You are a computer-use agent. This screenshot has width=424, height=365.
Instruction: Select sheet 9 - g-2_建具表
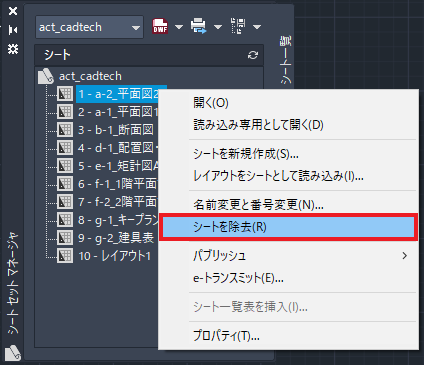coord(116,238)
